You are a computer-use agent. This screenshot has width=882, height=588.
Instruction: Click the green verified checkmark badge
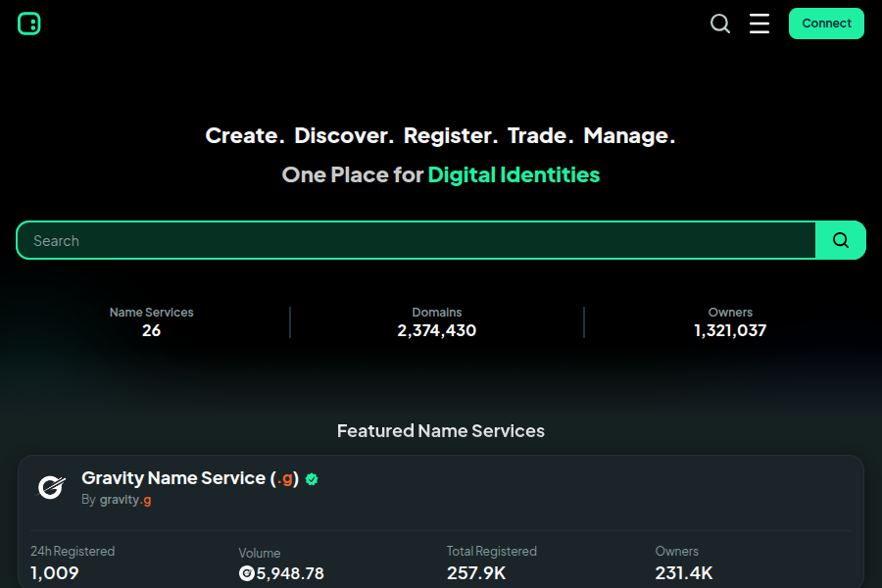click(312, 479)
